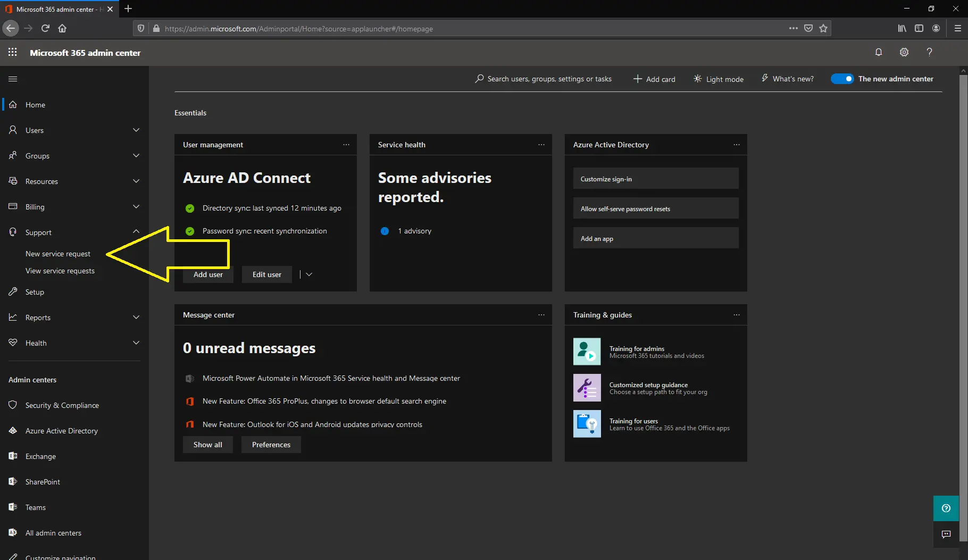Click the search users, groups, settings field

coord(543,79)
